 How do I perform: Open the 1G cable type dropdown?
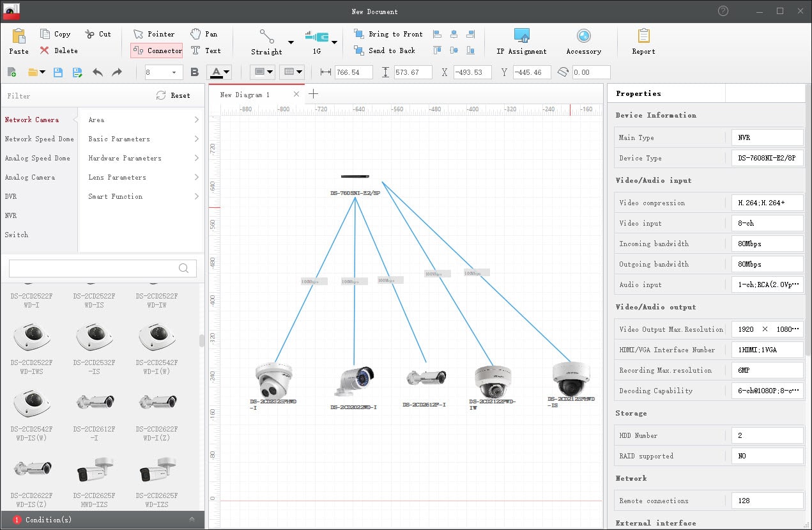coord(334,43)
